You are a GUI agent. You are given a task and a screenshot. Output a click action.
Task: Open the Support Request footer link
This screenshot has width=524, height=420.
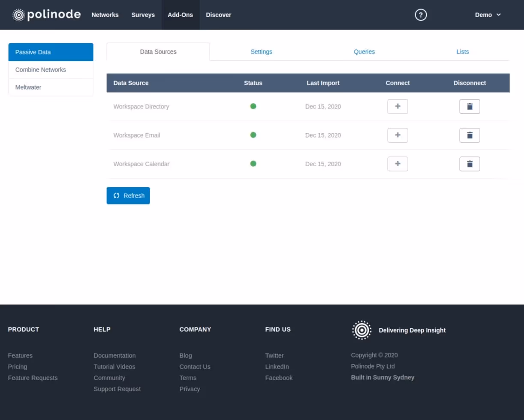[117, 389]
